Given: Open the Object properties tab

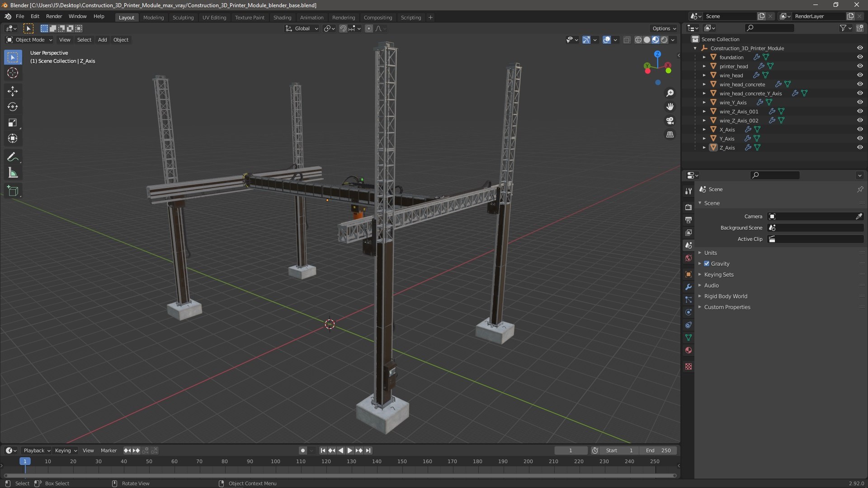Looking at the screenshot, I should tap(689, 274).
